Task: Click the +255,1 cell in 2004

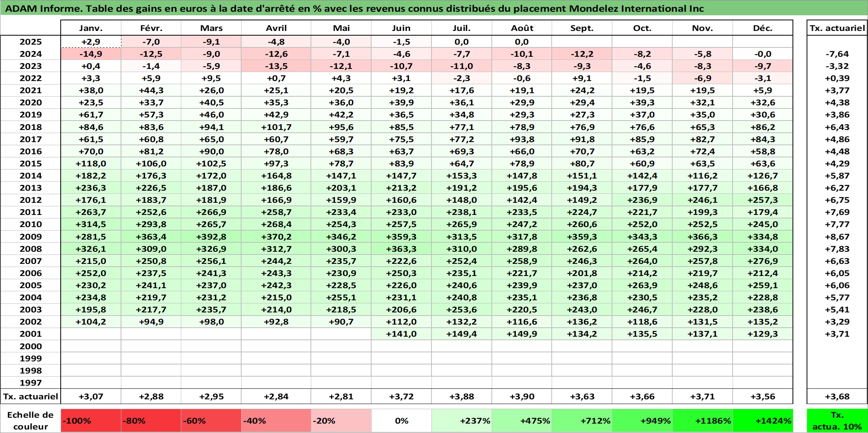Action: (341, 298)
